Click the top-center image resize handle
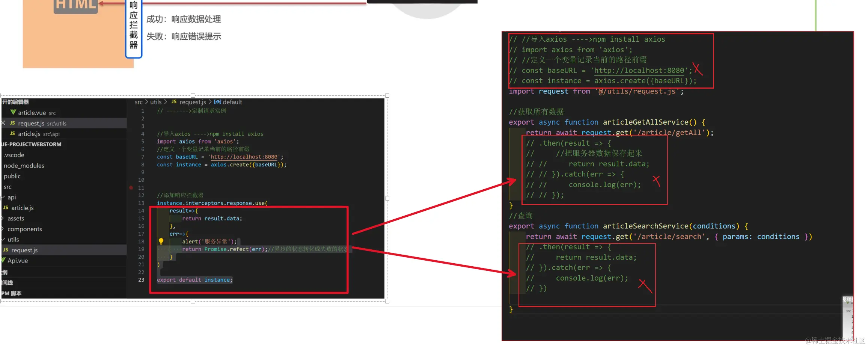Viewport: 868px width, 347px height. pos(193,95)
